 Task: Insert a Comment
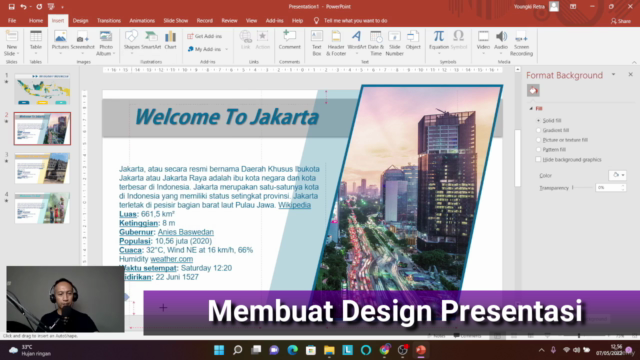[x=289, y=40]
